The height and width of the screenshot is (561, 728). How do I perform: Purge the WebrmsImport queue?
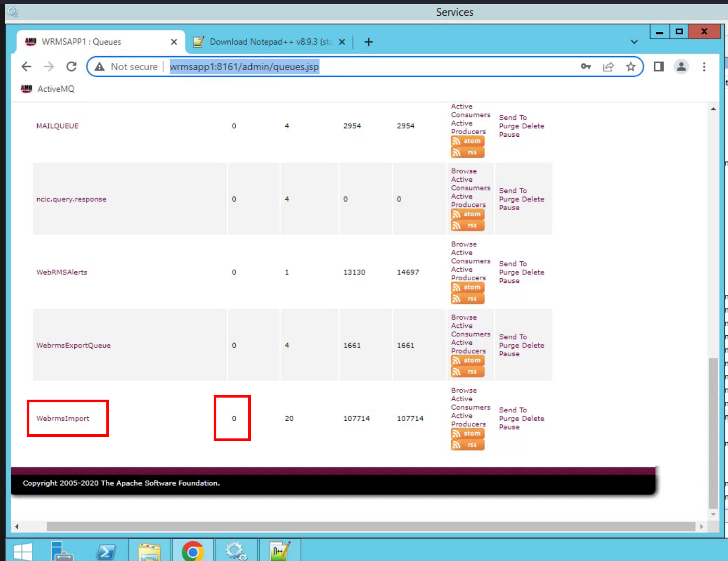click(x=509, y=419)
